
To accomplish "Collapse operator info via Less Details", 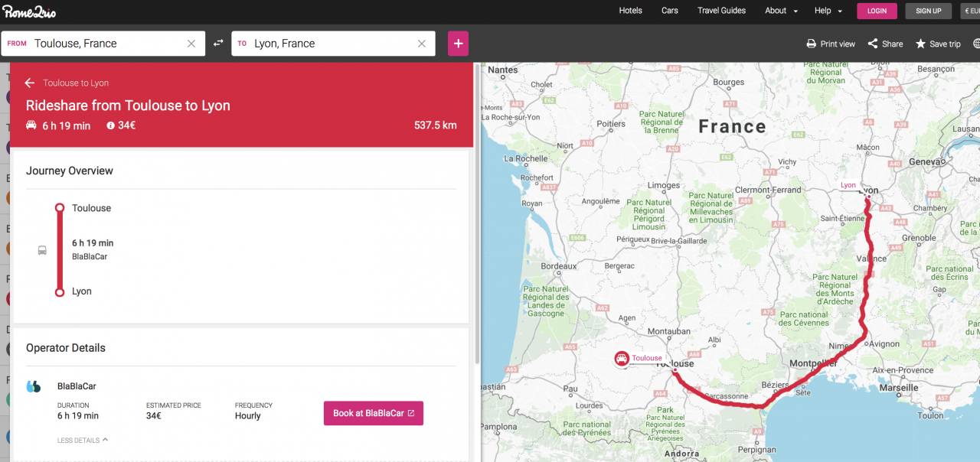I will [x=83, y=440].
